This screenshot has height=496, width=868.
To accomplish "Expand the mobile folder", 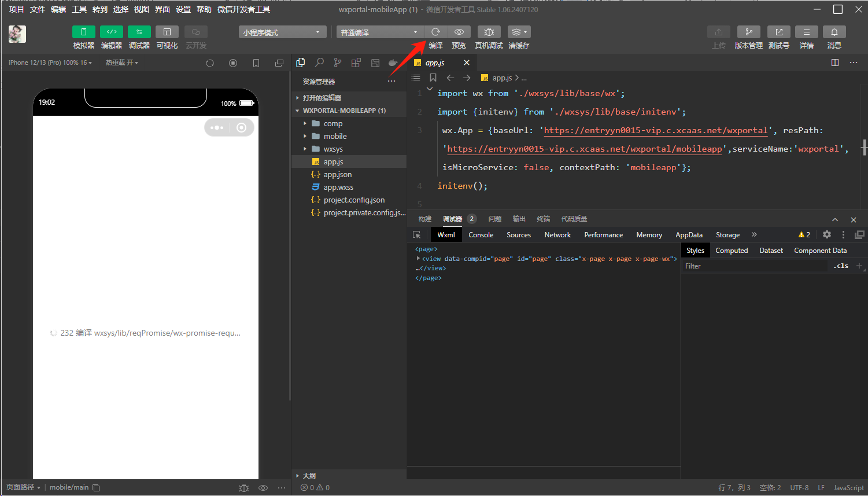I will [x=349, y=136].
